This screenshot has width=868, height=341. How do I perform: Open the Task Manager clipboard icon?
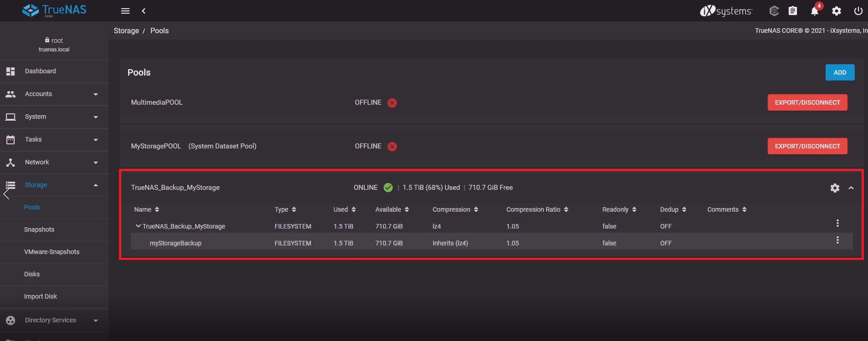click(793, 11)
